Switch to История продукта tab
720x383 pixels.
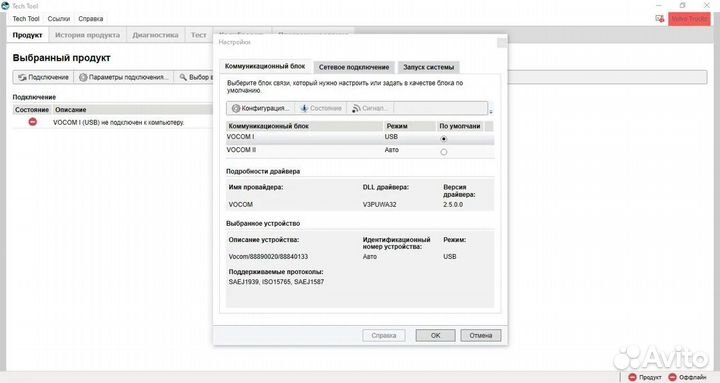(87, 35)
